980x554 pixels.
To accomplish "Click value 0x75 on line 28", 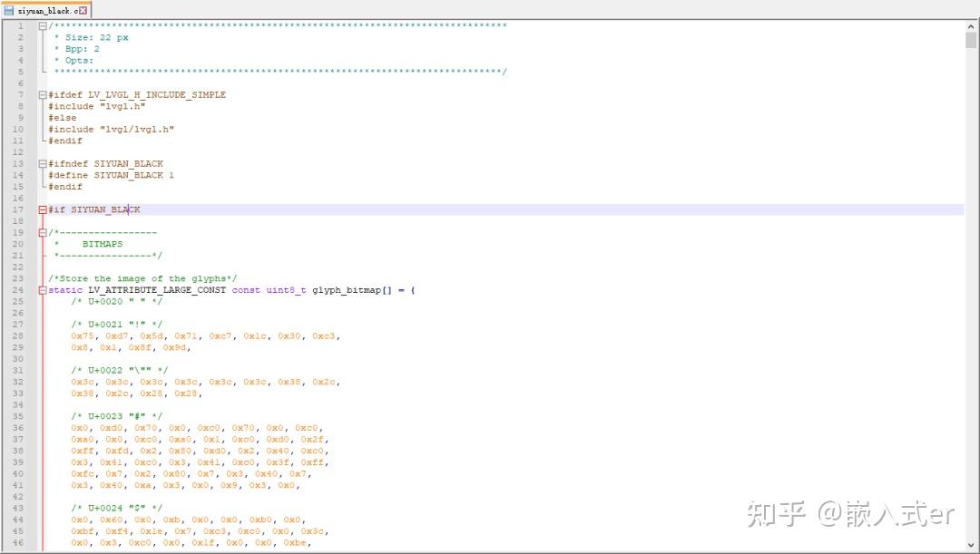I will (x=82, y=336).
